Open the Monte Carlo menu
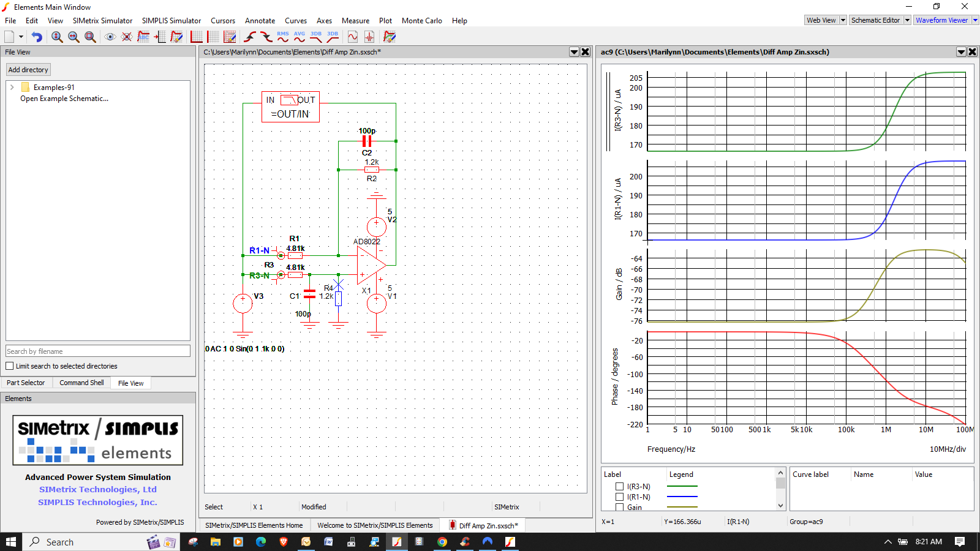This screenshot has width=980, height=551. pos(422,21)
